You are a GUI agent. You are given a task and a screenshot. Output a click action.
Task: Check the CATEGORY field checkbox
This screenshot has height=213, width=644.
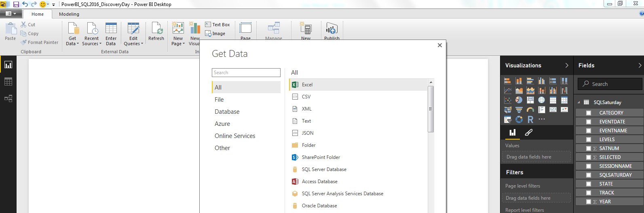tap(589, 113)
